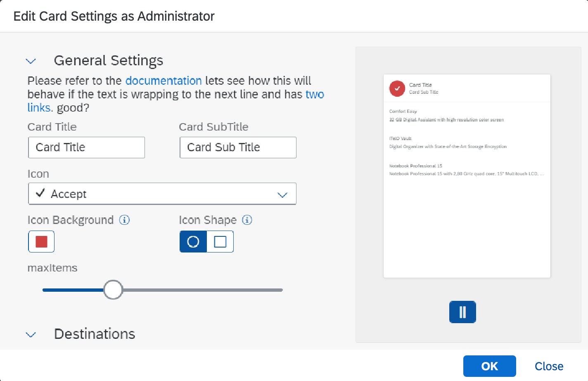
Task: Click the pause preview button
Action: coord(462,312)
